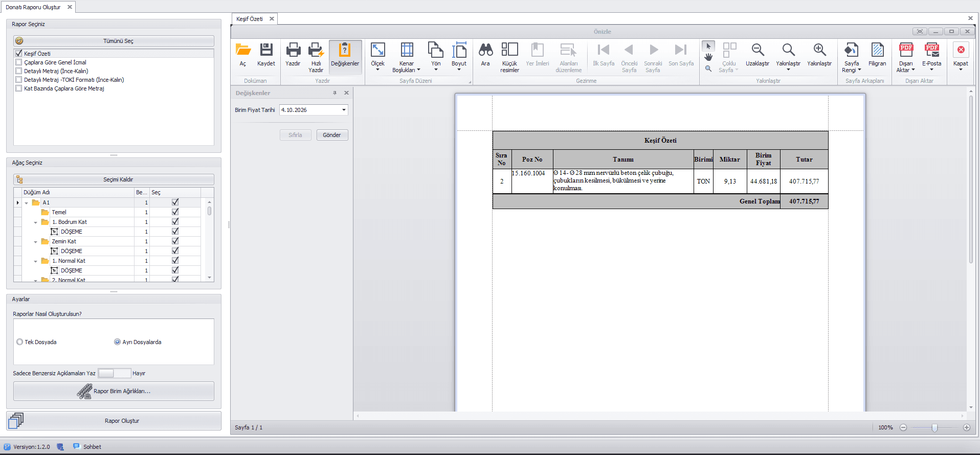The height and width of the screenshot is (455, 980).
Task: Select the arrow pointer tool
Action: pos(708,47)
